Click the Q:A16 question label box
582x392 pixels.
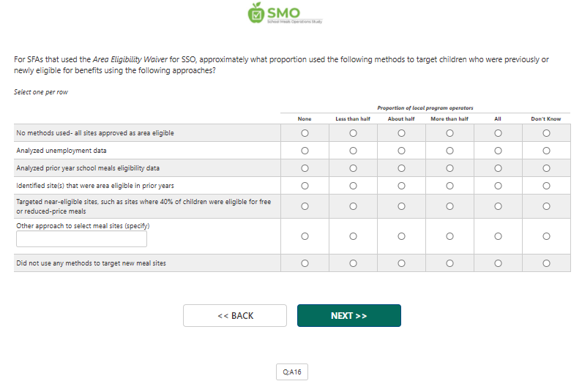point(292,372)
